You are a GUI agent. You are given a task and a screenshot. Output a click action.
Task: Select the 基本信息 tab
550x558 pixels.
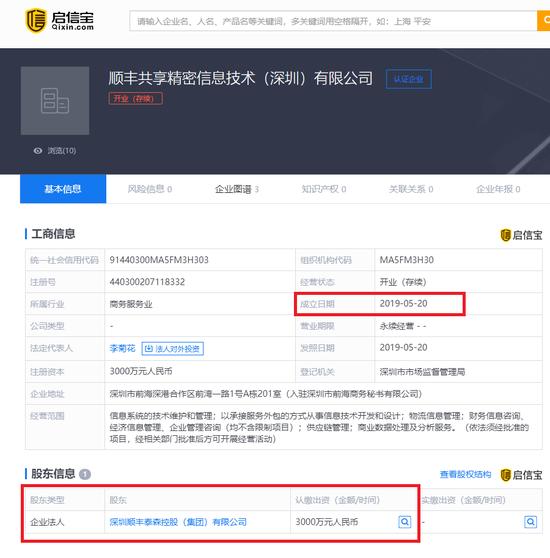click(x=63, y=189)
